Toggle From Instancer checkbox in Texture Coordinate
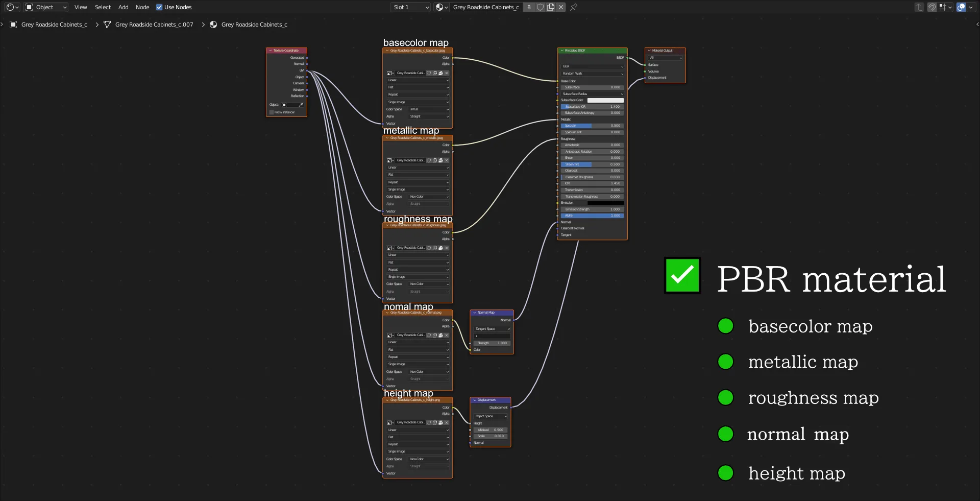This screenshot has height=501, width=980. click(272, 112)
